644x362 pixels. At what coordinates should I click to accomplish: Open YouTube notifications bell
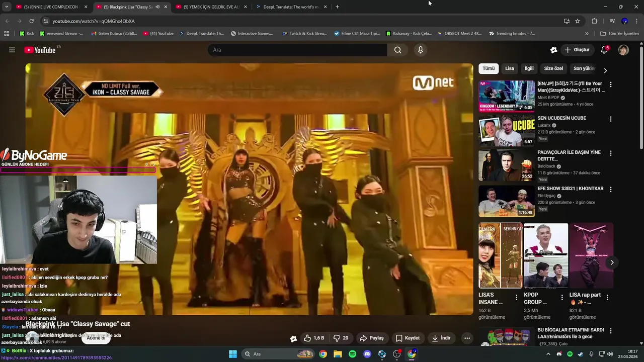click(604, 50)
